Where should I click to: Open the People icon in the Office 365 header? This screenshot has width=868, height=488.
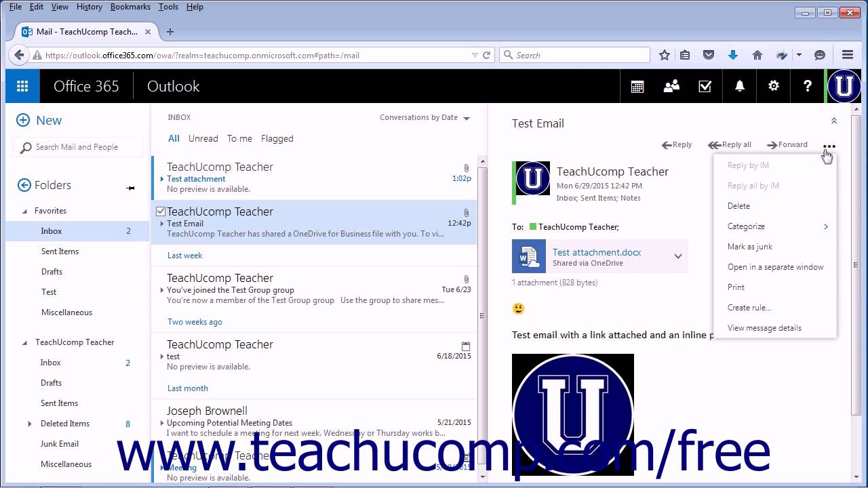pos(671,86)
